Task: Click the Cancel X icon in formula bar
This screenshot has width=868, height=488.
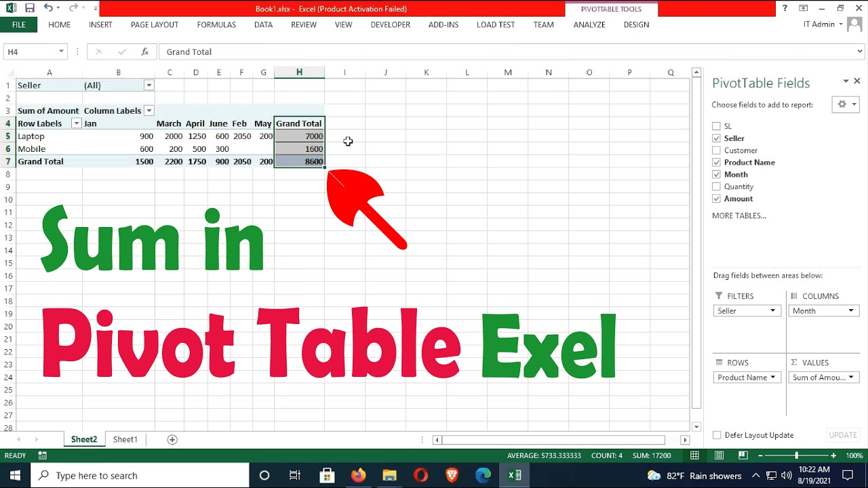Action: tap(98, 52)
